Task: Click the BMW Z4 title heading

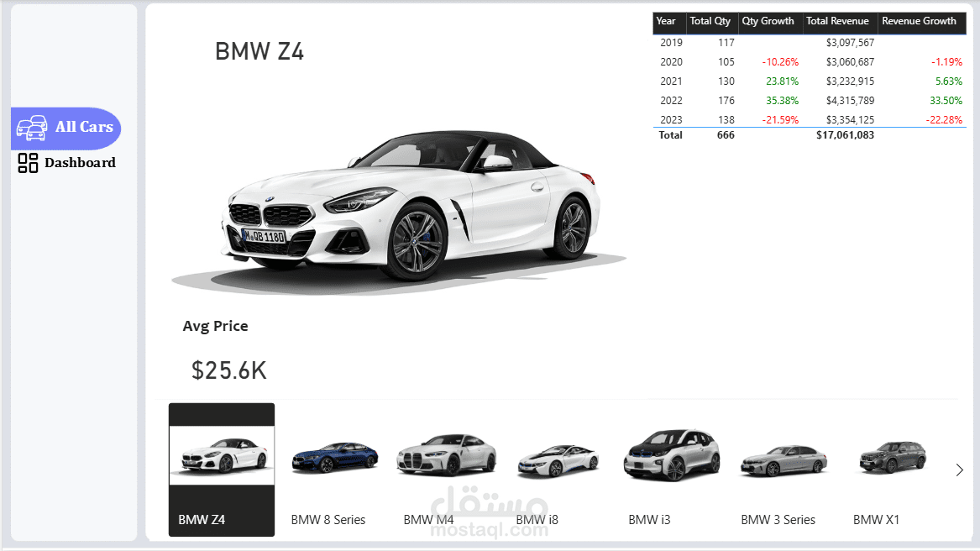Action: coord(259,51)
